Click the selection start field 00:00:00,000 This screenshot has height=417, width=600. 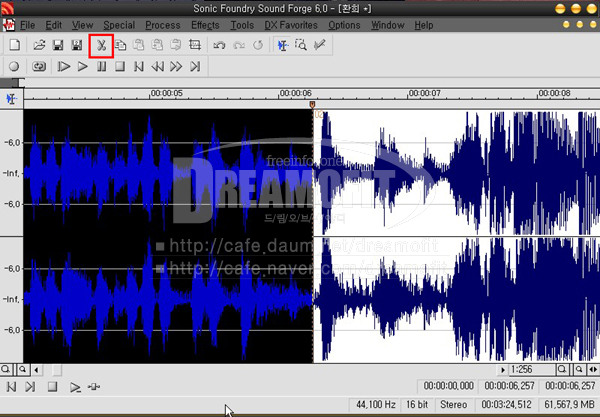coord(448,386)
